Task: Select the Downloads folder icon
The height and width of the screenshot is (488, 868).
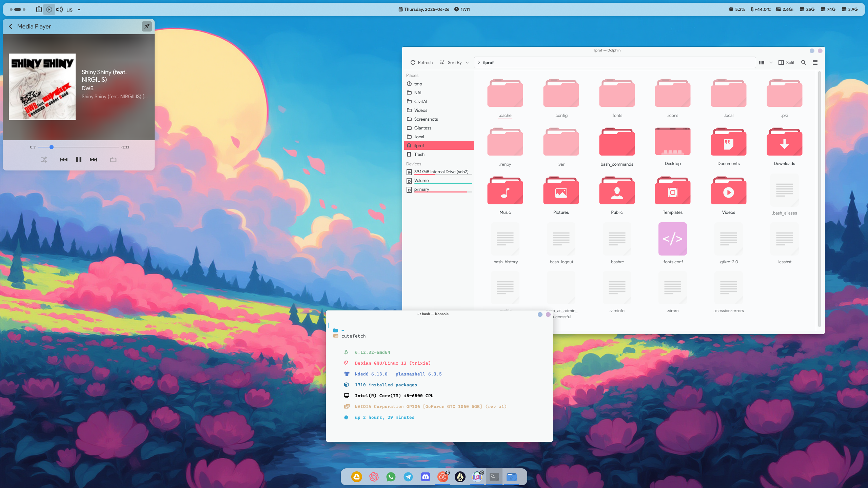Action: coord(784,142)
